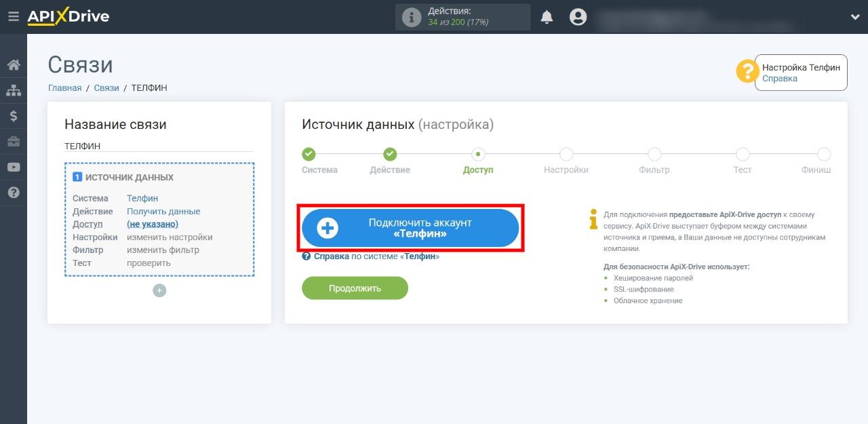
Task: Click Подключить аккаунт «Телфин» button
Action: 410,228
